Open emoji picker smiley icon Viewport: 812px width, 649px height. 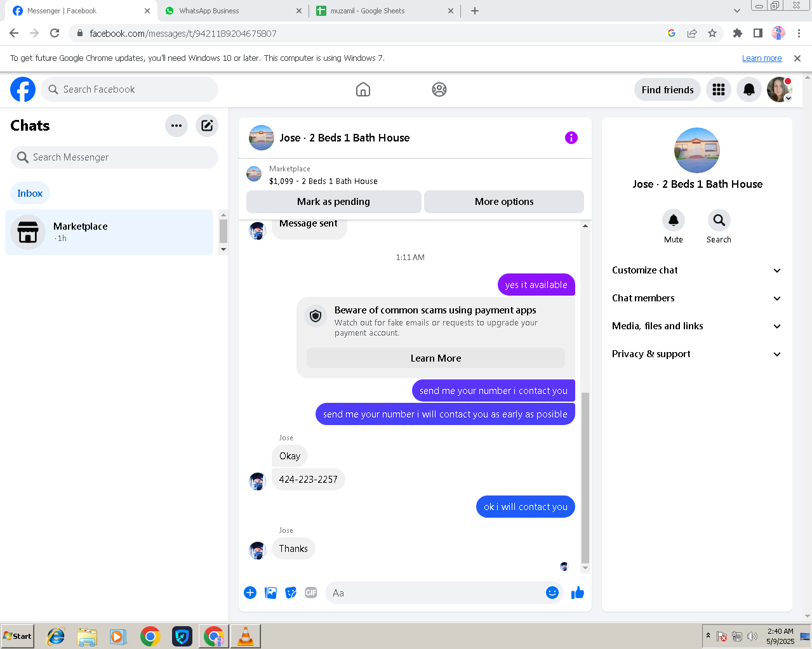[552, 593]
